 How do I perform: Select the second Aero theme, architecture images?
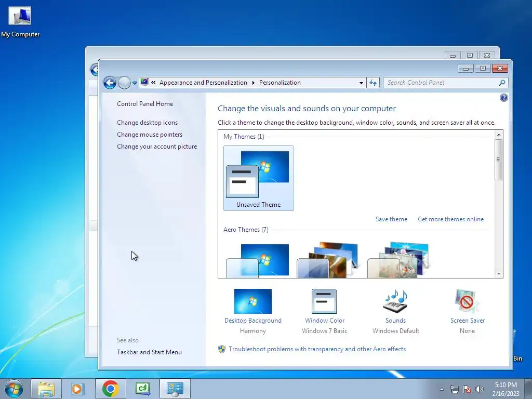(x=327, y=260)
